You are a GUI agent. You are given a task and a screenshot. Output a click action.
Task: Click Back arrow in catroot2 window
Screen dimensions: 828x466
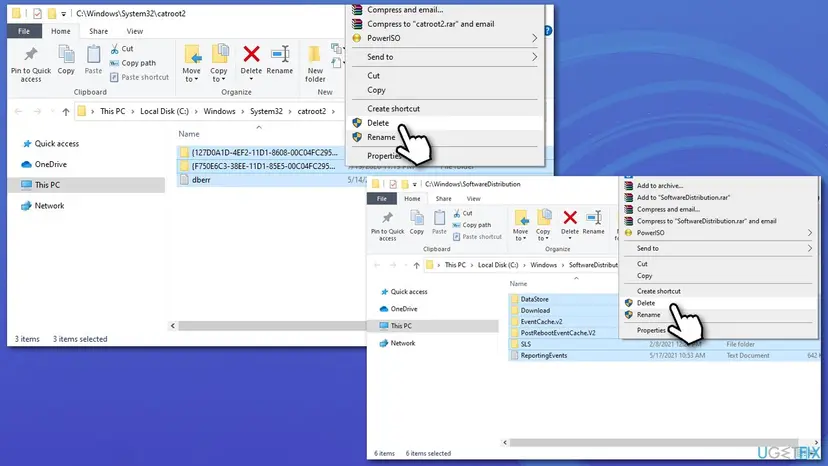coord(18,111)
